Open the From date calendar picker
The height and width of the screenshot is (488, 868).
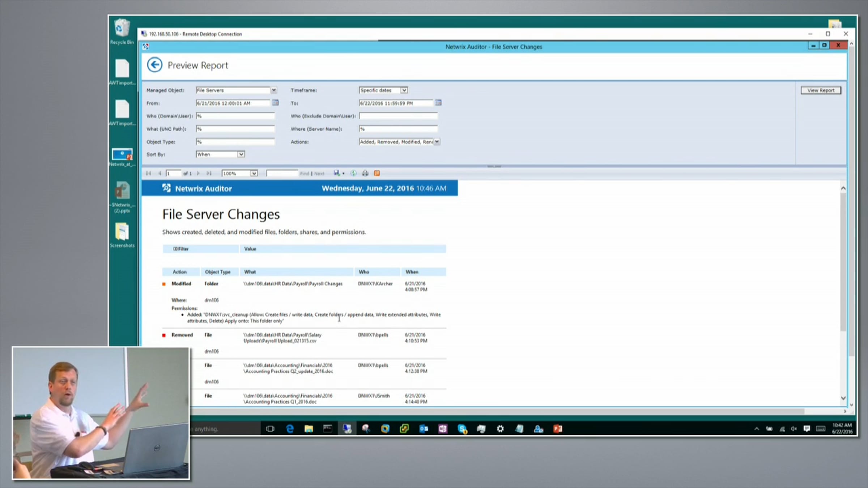pyautogui.click(x=275, y=103)
